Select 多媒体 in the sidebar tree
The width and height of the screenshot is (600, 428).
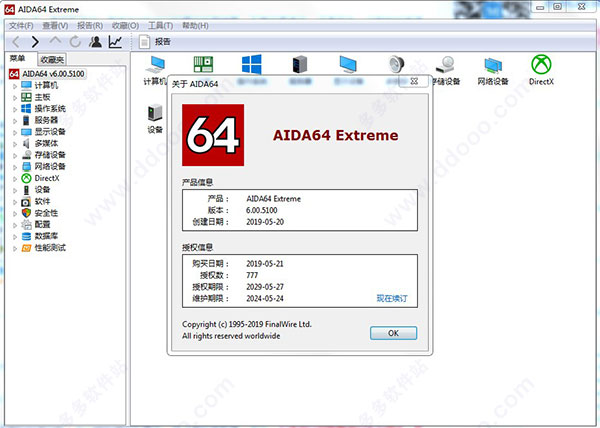click(x=46, y=143)
